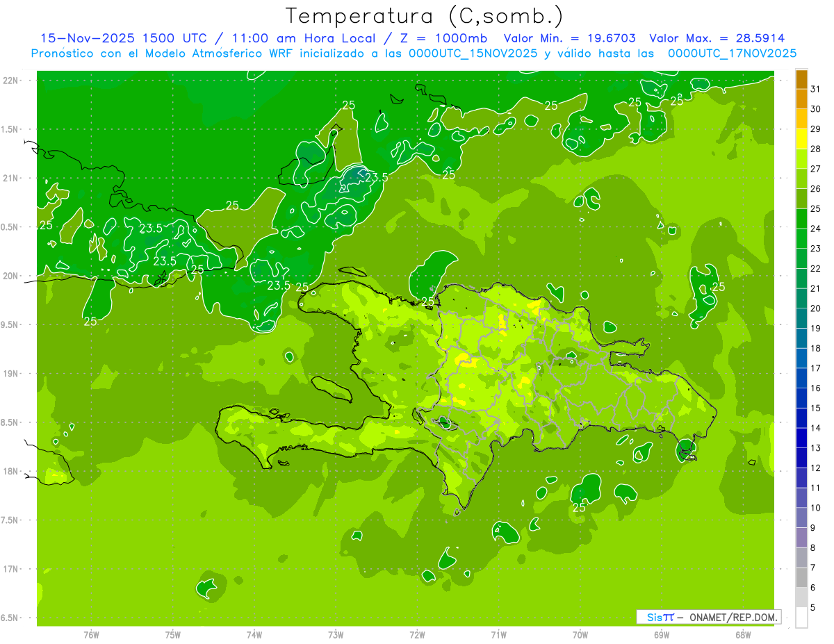This screenshot has height=644, width=834.
Task: Click the color scale label '12'
Action: (x=816, y=468)
